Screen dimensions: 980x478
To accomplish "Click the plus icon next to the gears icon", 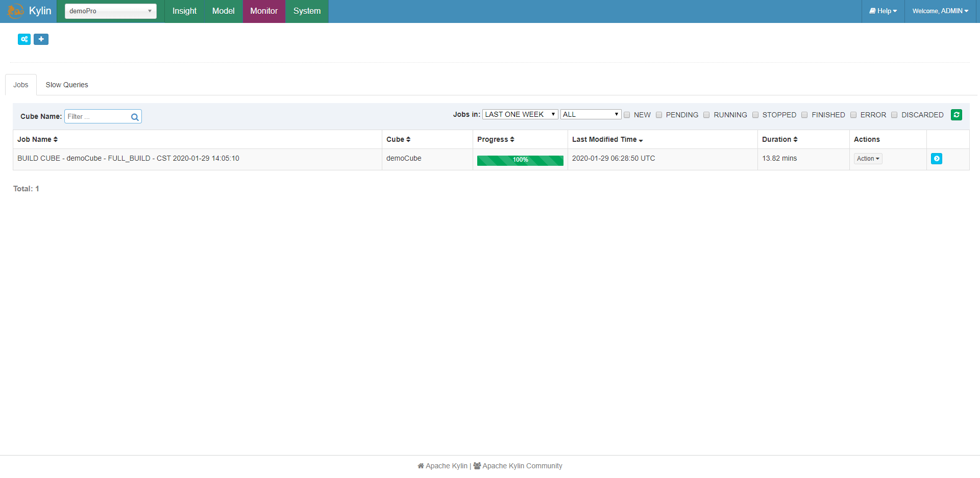I will point(41,39).
